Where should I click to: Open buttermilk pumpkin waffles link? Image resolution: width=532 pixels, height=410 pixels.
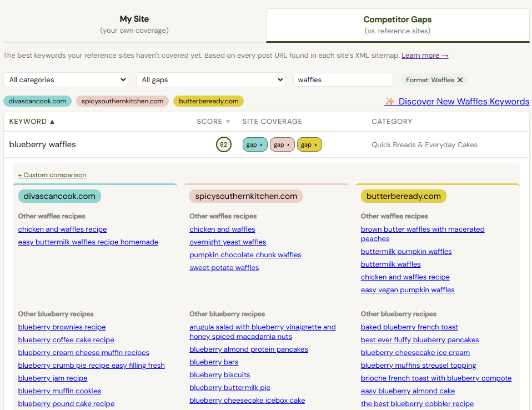click(x=406, y=252)
